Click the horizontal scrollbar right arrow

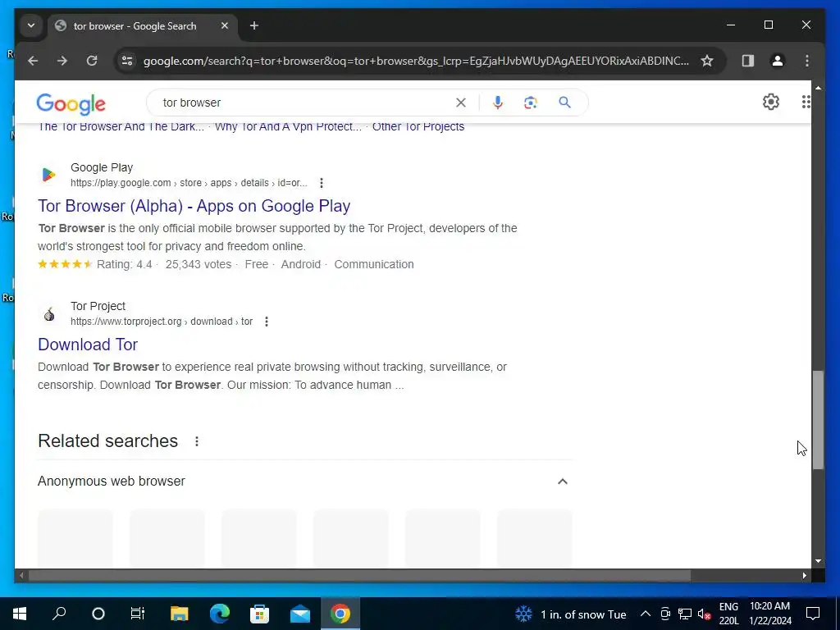click(x=804, y=575)
